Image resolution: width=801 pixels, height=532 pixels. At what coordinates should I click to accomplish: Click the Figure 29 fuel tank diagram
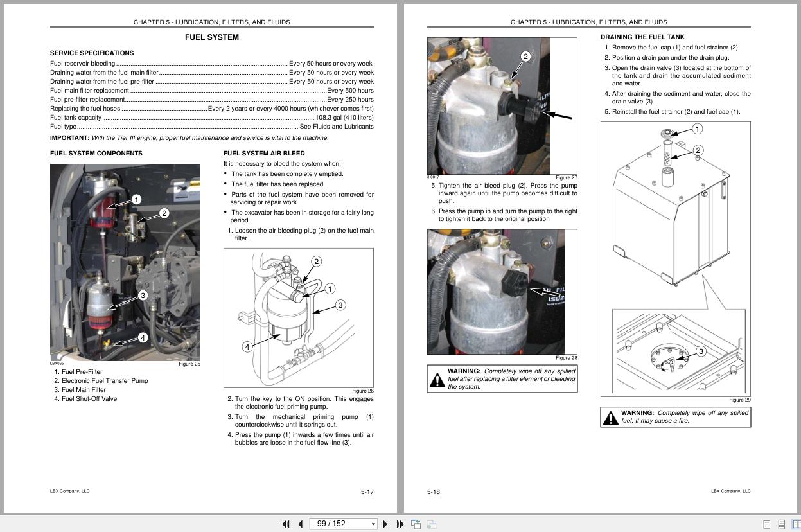pos(676,259)
